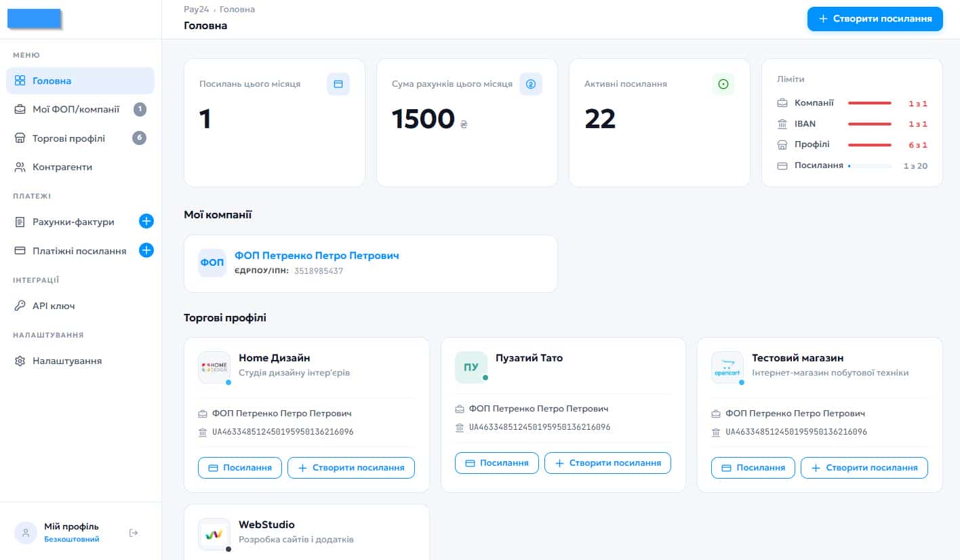960x560 pixels.
Task: Click Посилання button in Пузатий Тато card
Action: click(497, 463)
